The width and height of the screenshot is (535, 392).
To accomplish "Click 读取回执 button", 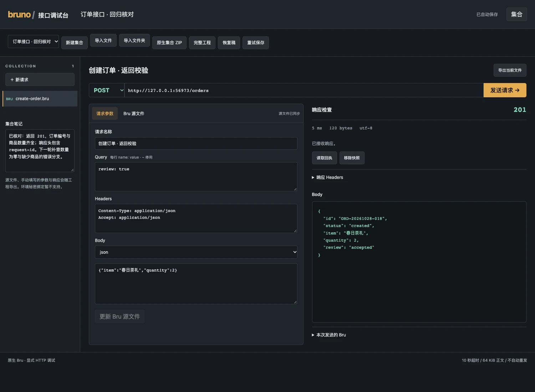I will tap(324, 158).
